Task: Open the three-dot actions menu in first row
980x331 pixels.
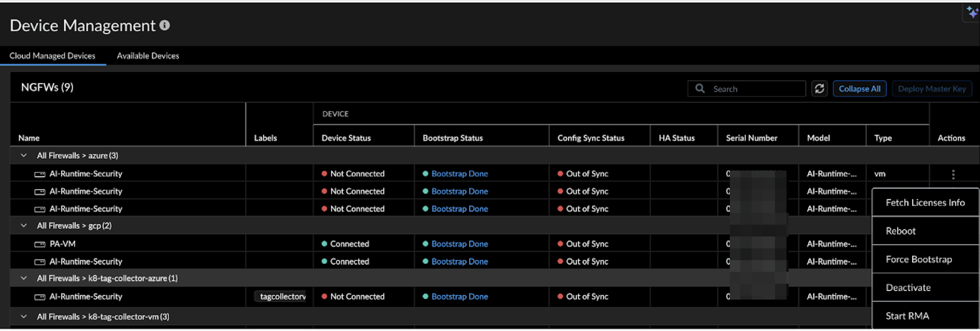Action: pos(953,174)
